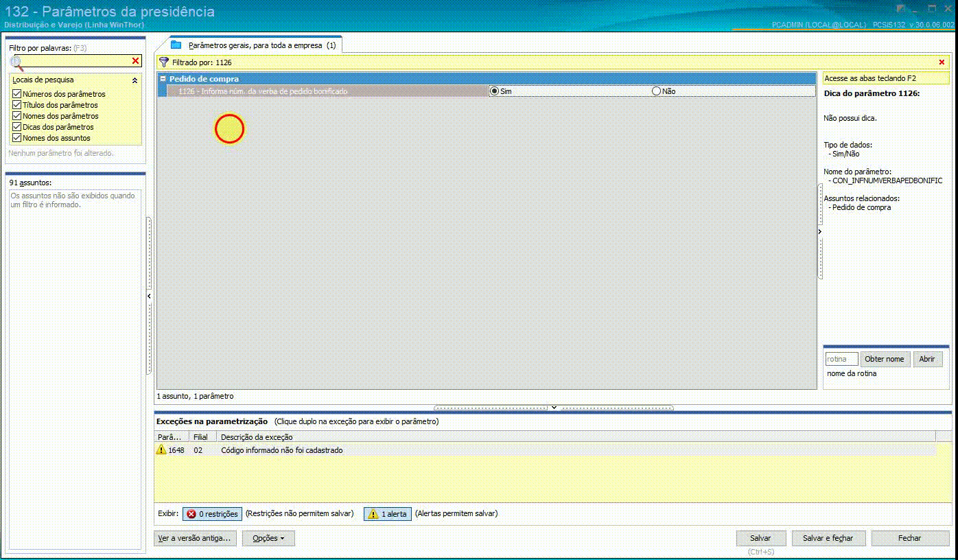Toggle Dicas dos parâmetros checkbox
The image size is (958, 560).
tap(17, 127)
